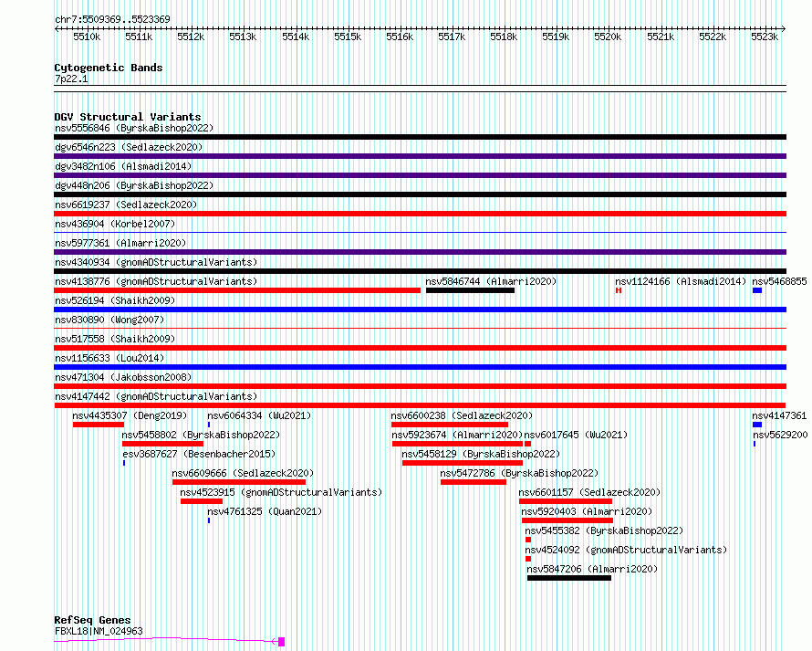812x651 pixels.
Task: Click the nsv6017645 (Wu2021) label
Action: tap(576, 435)
